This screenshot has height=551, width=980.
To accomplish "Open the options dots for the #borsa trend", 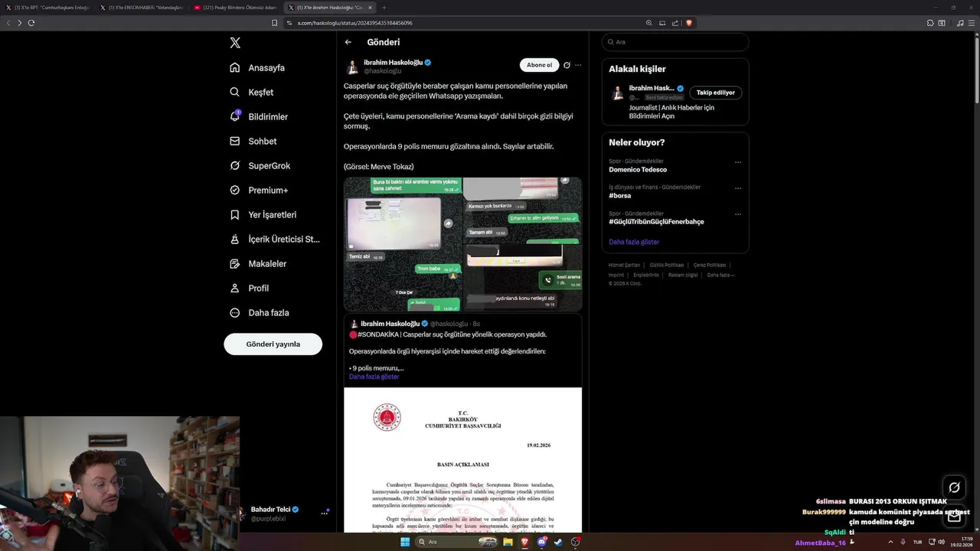I will coord(738,188).
